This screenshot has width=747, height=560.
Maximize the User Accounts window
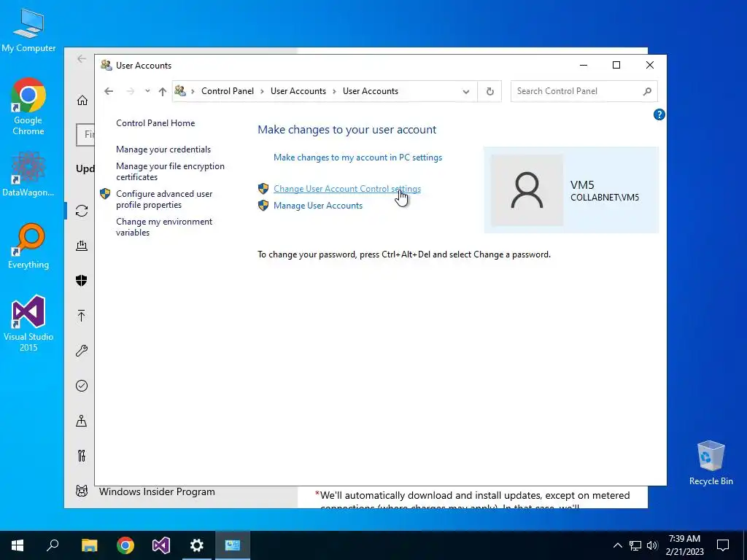[x=616, y=65]
